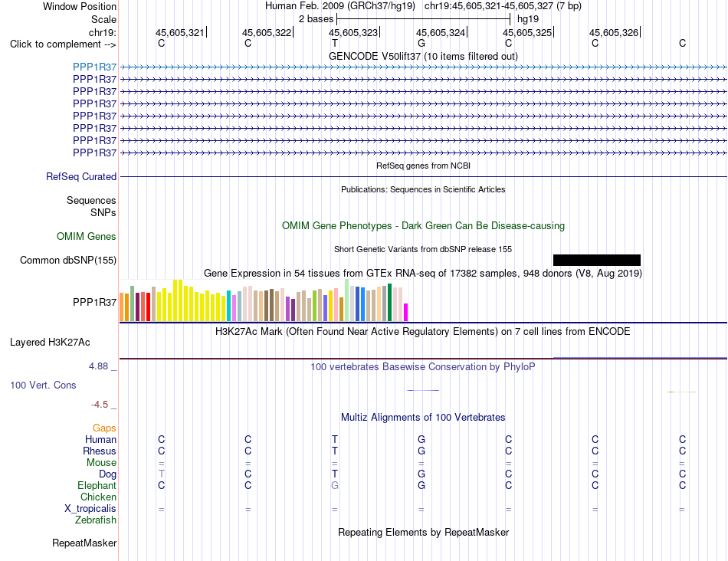The height and width of the screenshot is (561, 728).
Task: Click the Sequences track label
Action: 91,200
